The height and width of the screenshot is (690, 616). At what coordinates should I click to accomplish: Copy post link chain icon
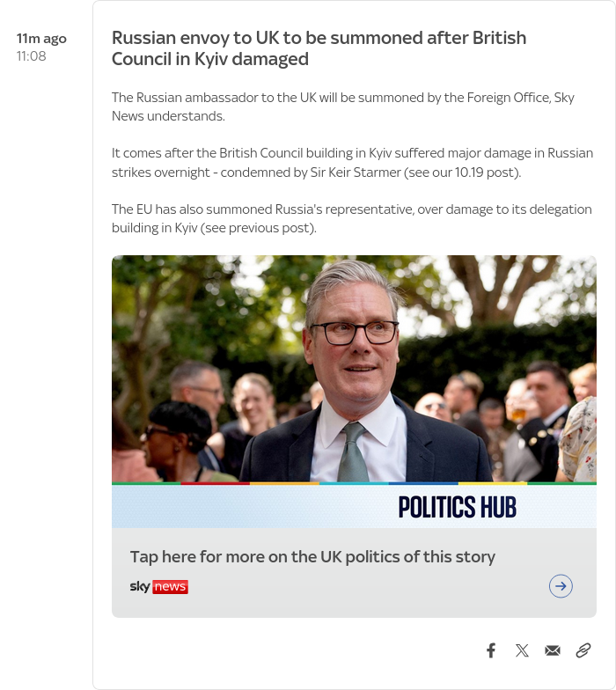coord(583,650)
